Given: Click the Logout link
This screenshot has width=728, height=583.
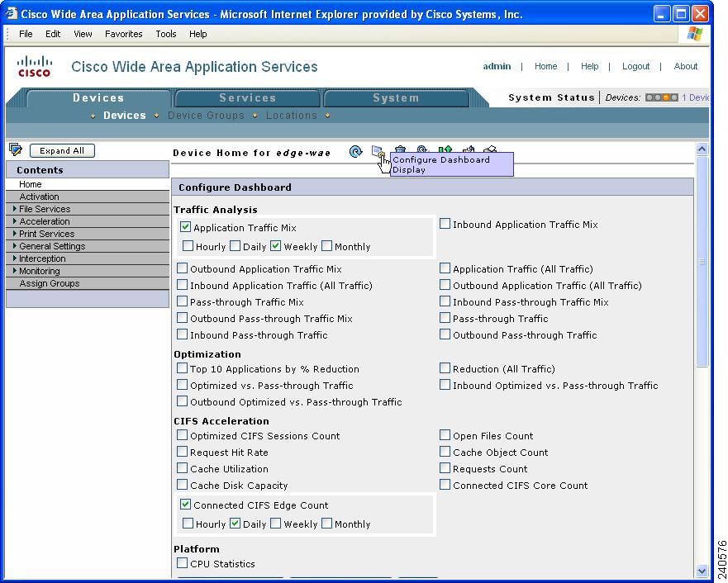Looking at the screenshot, I should pyautogui.click(x=635, y=66).
